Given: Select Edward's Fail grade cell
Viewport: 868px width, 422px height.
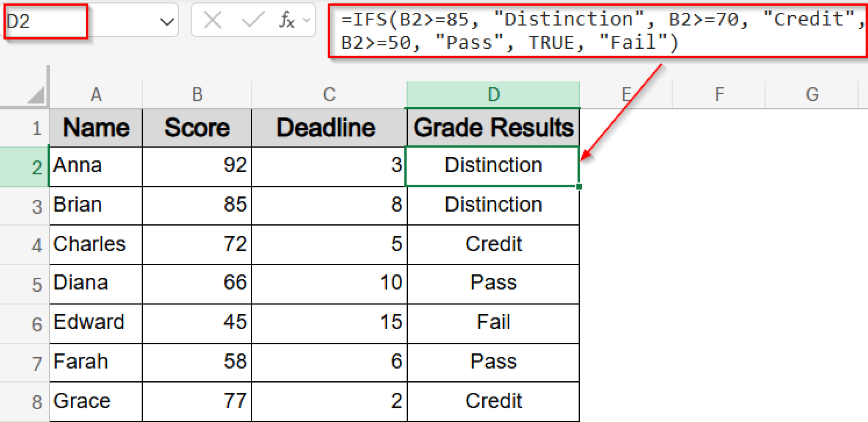Looking at the screenshot, I should click(493, 322).
